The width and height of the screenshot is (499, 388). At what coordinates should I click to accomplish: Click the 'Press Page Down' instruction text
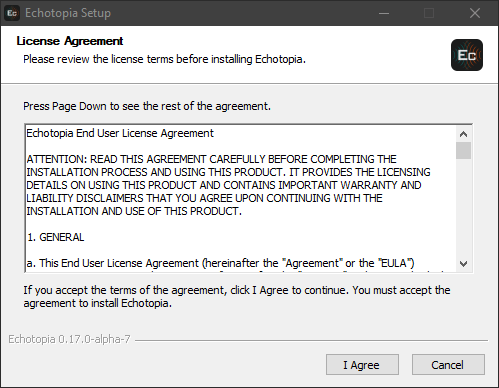(x=147, y=106)
